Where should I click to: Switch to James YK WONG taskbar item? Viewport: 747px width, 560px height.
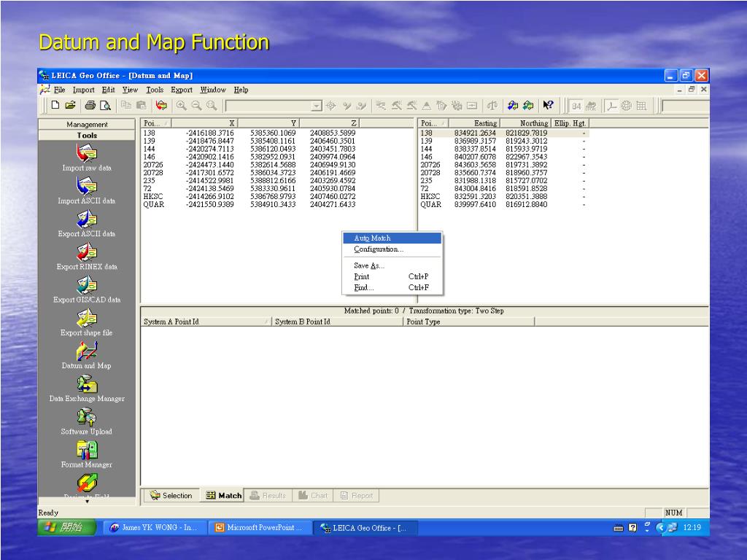coord(155,528)
